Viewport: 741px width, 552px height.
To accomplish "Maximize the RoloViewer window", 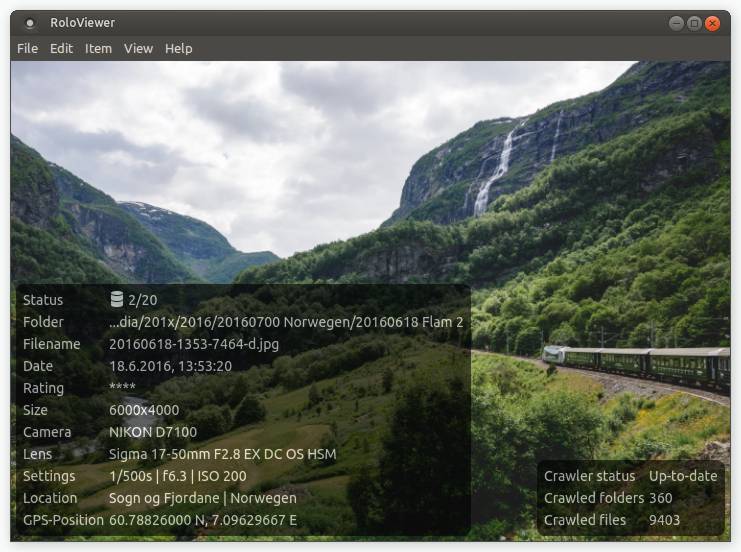I will coord(694,23).
